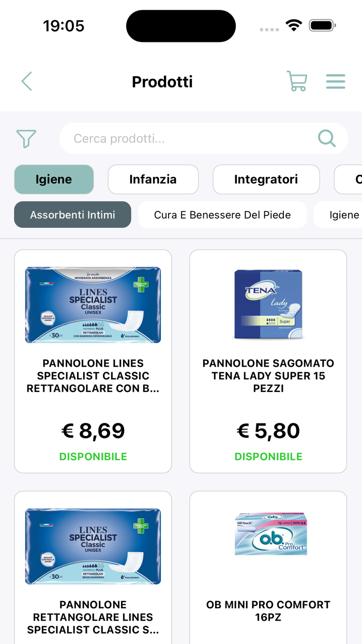Open the hamburger navigation menu
Image resolution: width=362 pixels, height=644 pixels.
point(336,81)
